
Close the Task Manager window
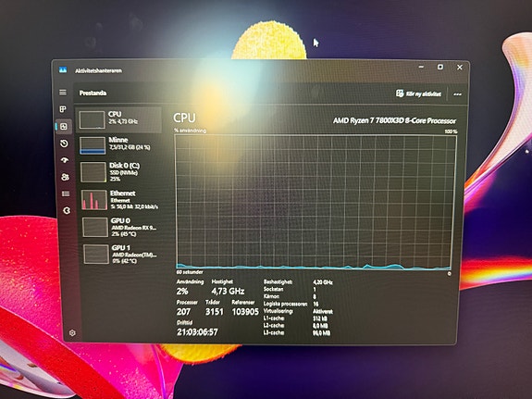[x=460, y=68]
